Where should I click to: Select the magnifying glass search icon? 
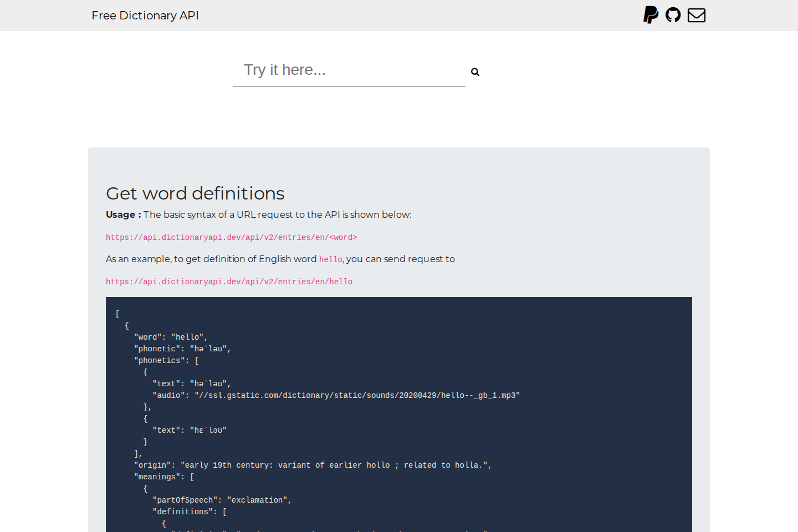pyautogui.click(x=475, y=71)
